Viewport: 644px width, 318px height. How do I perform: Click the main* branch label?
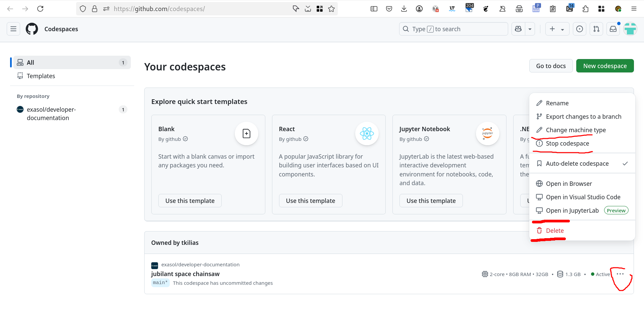(160, 283)
